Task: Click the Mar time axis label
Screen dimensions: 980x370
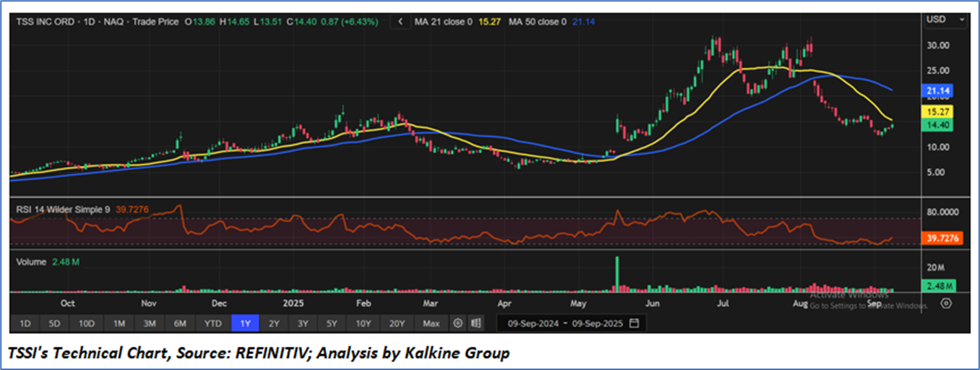Action: tap(430, 304)
